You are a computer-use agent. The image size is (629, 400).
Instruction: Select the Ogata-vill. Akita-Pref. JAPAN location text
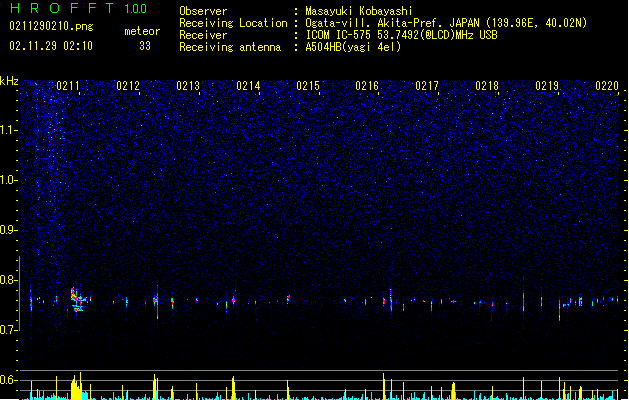(x=446, y=23)
